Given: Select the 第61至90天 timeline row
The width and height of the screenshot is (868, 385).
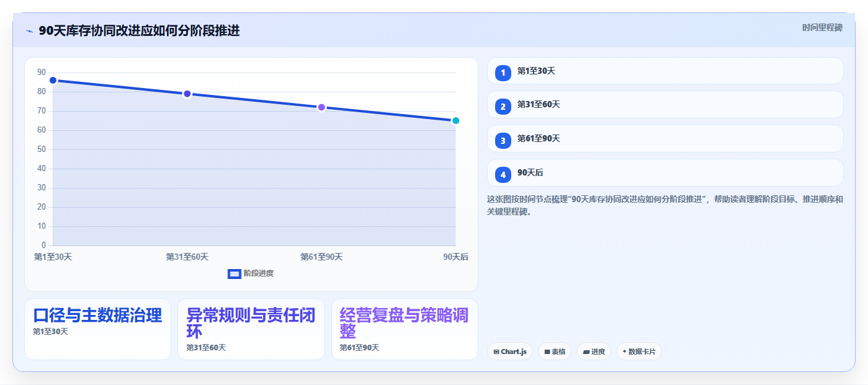Looking at the screenshot, I should (665, 139).
